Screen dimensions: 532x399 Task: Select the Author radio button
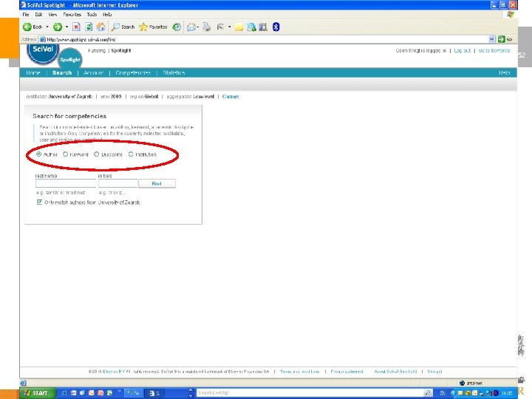click(38, 154)
